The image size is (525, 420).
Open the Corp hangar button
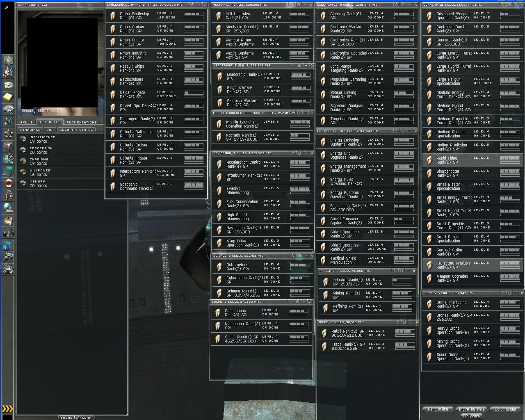505,409
